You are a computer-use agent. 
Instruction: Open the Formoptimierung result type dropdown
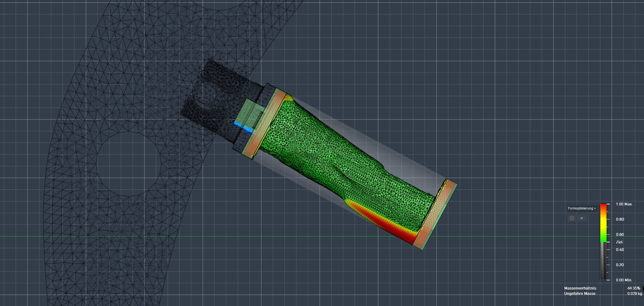[x=582, y=208]
